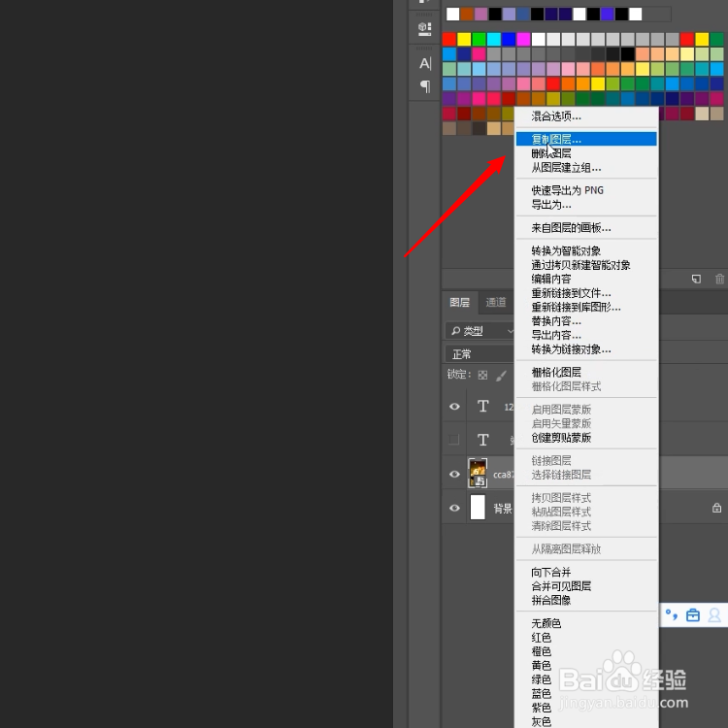
Task: Lock transparent pixels checkerboard icon
Action: coord(482,375)
